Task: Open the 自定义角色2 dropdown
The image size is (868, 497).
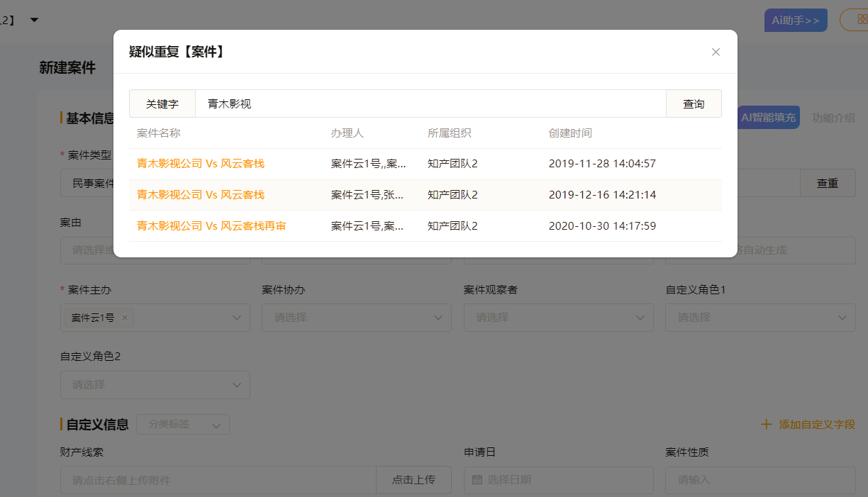Action: click(237, 385)
